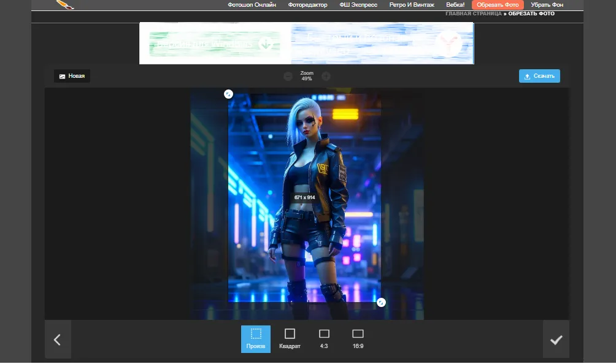Switch crop ratio to 4:3
616x364 pixels.
pyautogui.click(x=324, y=339)
